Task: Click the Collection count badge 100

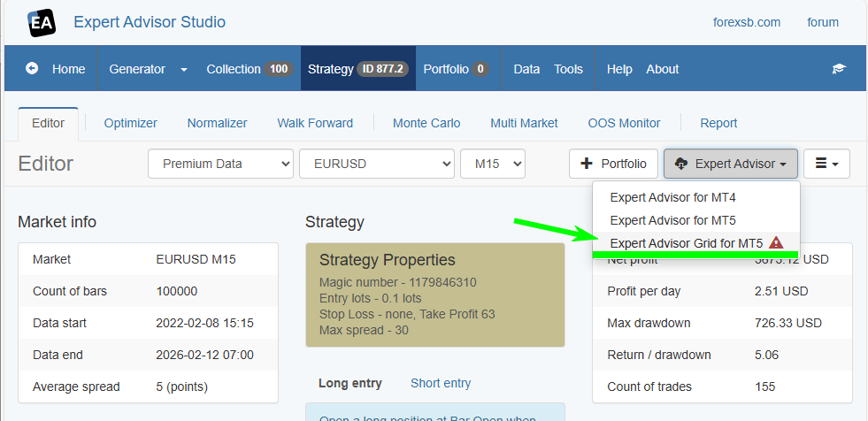Action: pos(279,69)
